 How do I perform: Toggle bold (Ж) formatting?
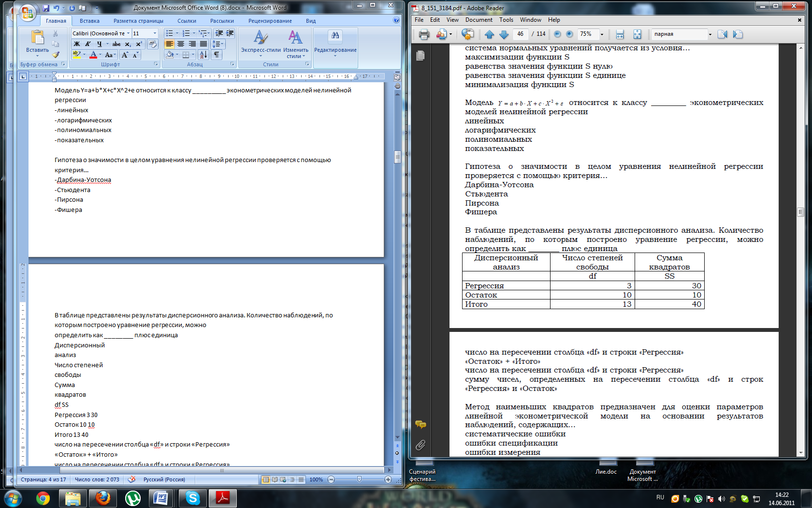[76, 44]
